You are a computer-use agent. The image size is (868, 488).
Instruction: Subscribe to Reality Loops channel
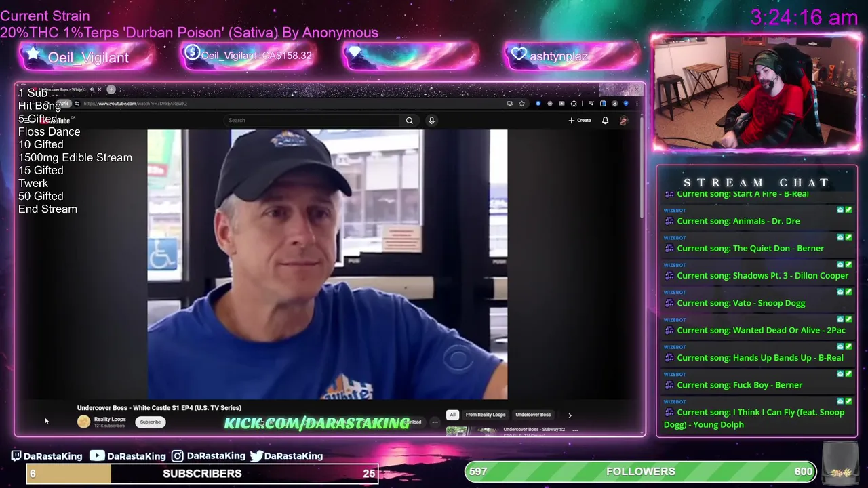151,422
